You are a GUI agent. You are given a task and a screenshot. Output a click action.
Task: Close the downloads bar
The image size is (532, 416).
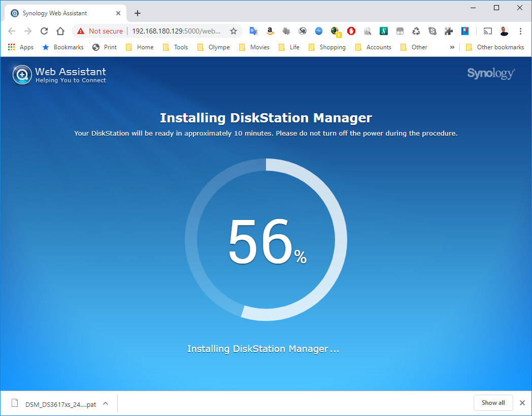[522, 403]
